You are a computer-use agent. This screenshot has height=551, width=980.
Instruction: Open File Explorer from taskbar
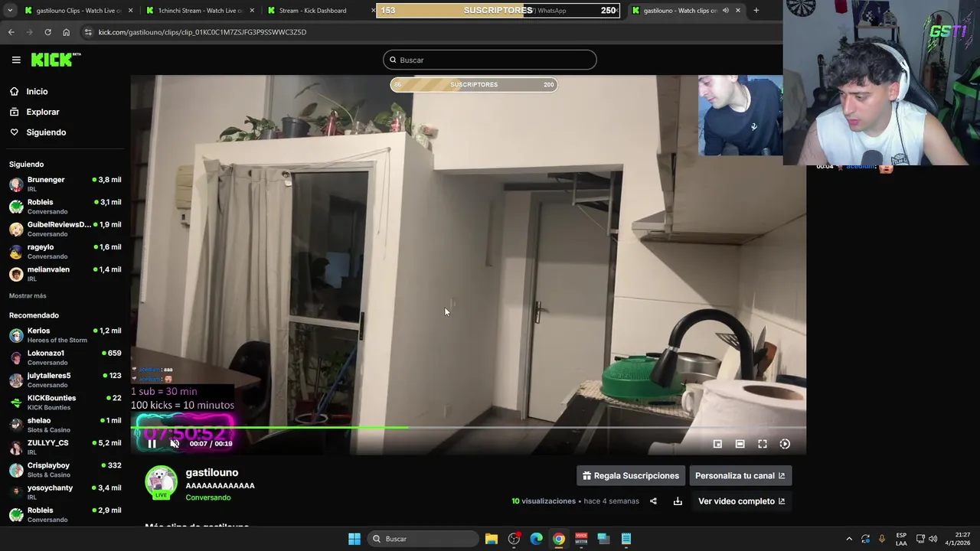coord(492,539)
